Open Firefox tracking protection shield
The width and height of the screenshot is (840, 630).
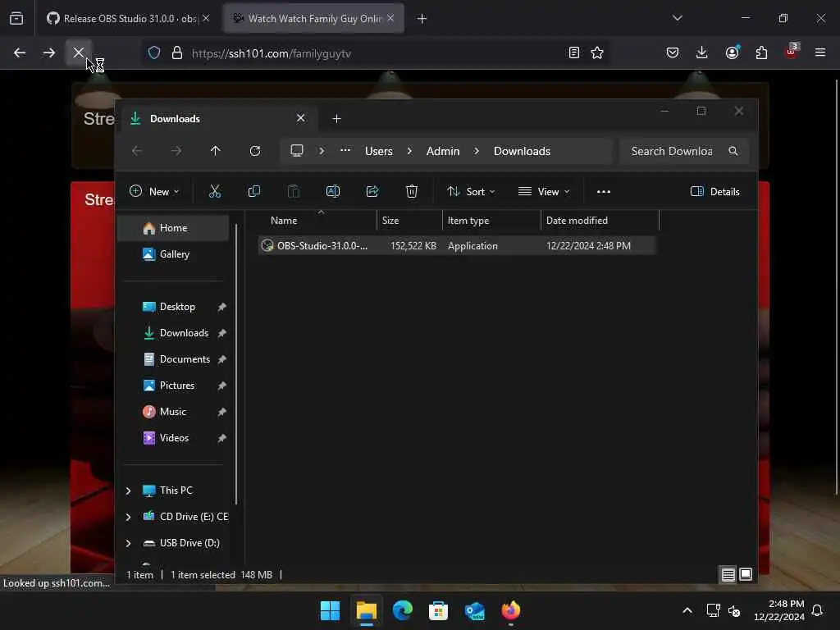tap(154, 52)
